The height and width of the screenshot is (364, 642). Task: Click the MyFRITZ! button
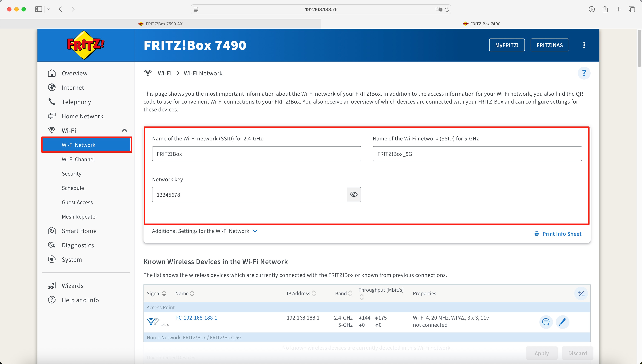pyautogui.click(x=507, y=45)
